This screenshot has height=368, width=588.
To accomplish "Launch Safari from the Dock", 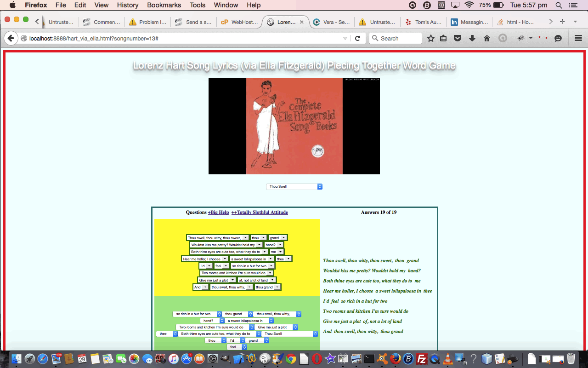I will click(x=43, y=359).
